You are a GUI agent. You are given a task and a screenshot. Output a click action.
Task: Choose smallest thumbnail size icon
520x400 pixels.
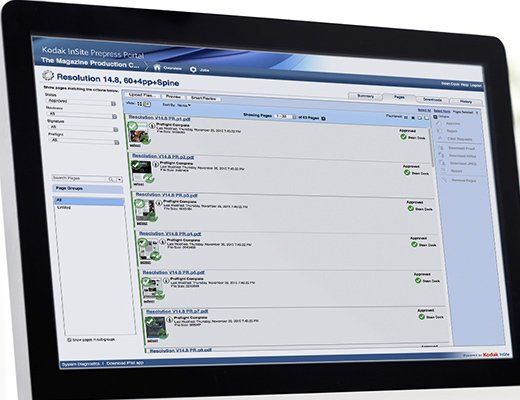click(x=406, y=117)
